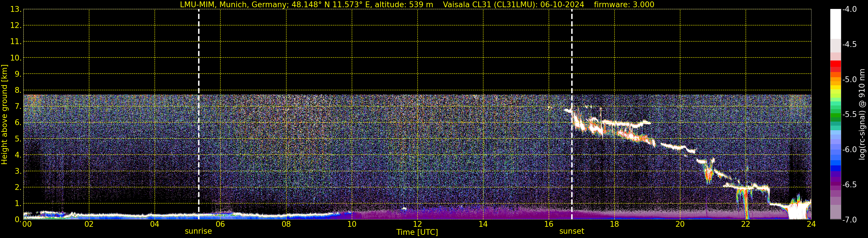Click the time axis tick label "16"
The image size is (868, 238).
[x=549, y=224]
